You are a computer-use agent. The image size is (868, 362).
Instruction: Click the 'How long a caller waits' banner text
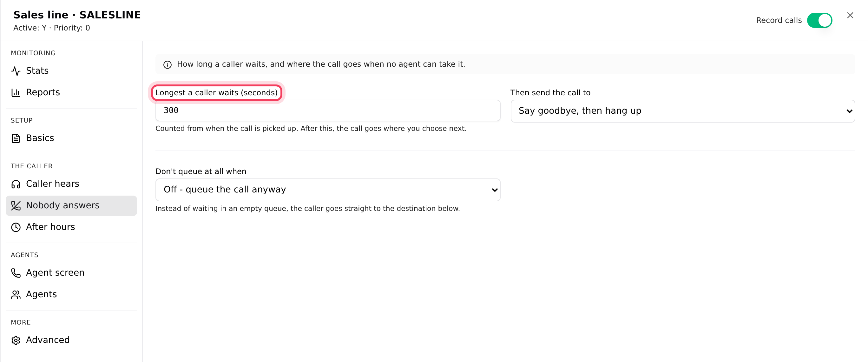click(321, 64)
